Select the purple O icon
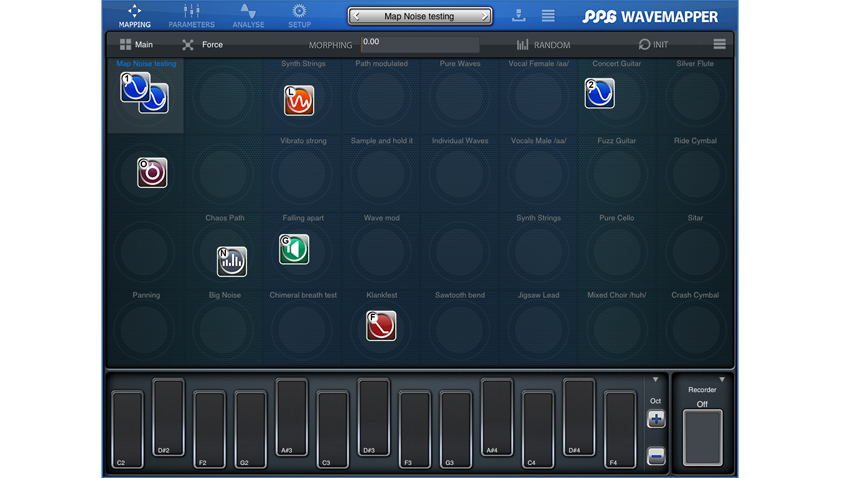The image size is (850, 478). pos(152,172)
